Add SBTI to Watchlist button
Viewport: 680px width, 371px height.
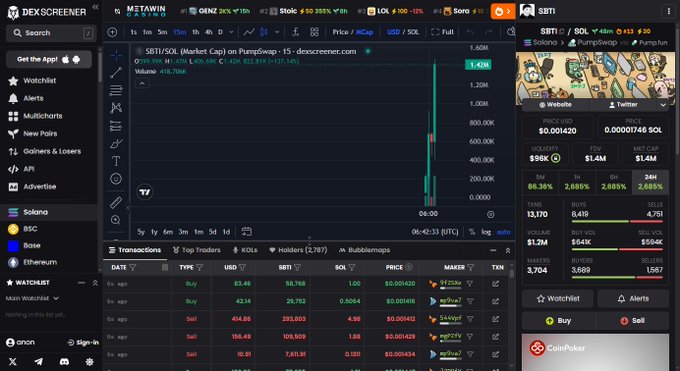point(558,299)
